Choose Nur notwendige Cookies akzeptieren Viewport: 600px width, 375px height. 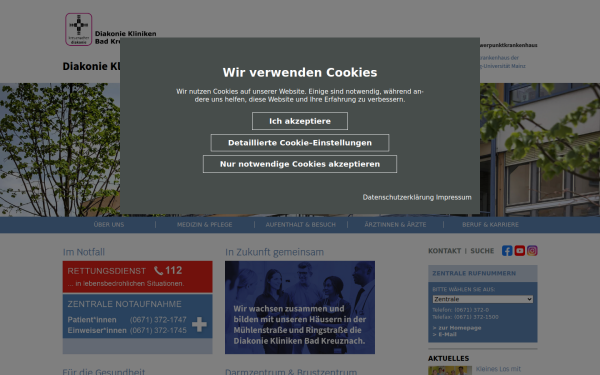click(300, 164)
